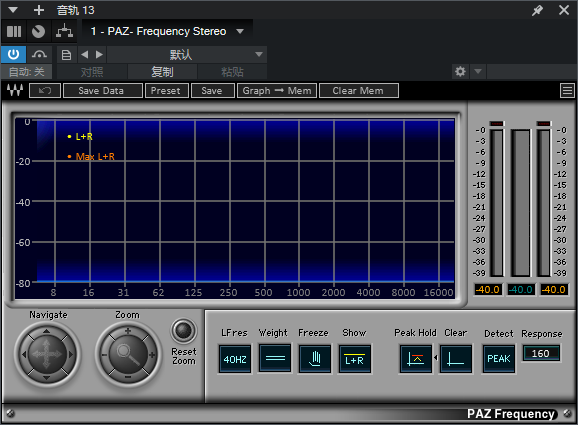Expand the arrow next to the gear
This screenshot has height=425, width=578.
pos(478,71)
